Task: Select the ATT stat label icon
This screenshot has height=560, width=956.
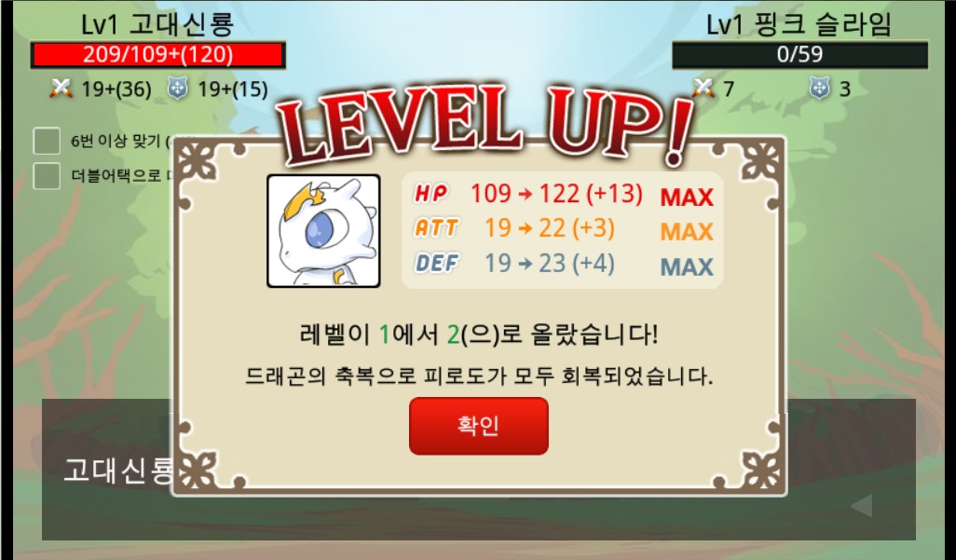Action: 437,228
